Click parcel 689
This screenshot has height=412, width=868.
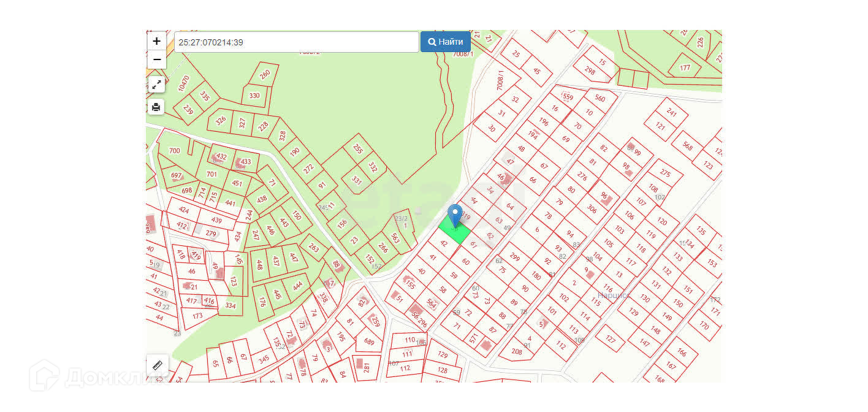click(x=369, y=341)
